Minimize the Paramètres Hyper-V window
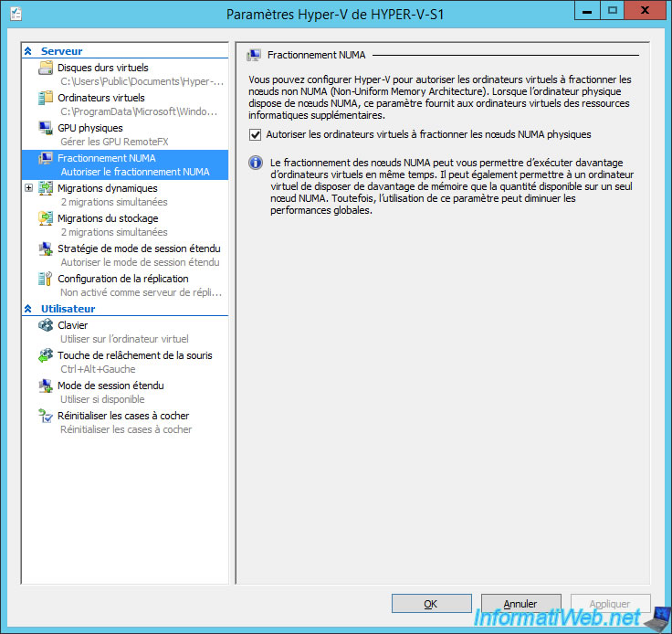672x634 pixels. (x=587, y=10)
